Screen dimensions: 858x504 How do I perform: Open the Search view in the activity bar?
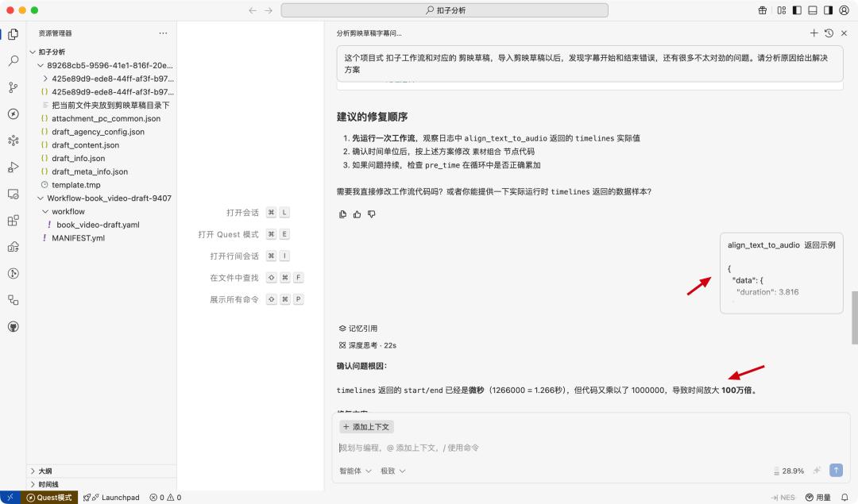coord(12,60)
